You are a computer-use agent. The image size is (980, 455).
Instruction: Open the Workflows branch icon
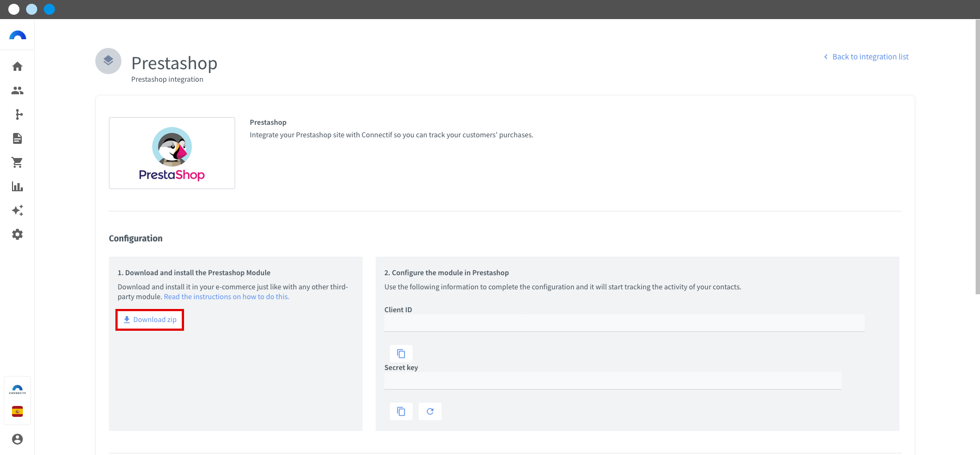[19, 114]
